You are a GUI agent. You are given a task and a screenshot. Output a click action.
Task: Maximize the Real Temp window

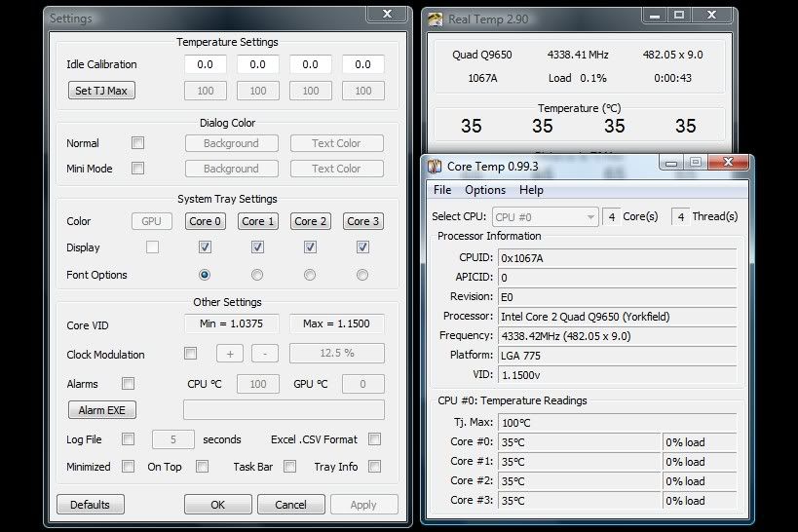click(679, 16)
